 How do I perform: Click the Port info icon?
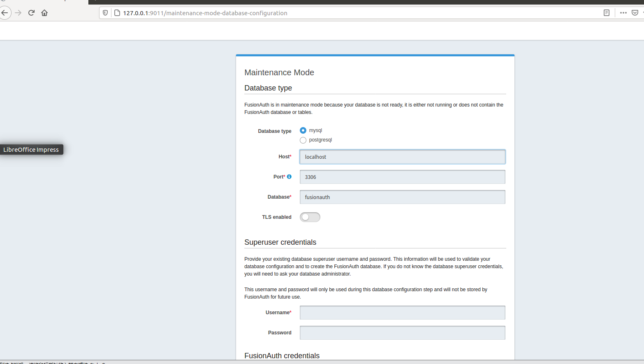click(289, 176)
